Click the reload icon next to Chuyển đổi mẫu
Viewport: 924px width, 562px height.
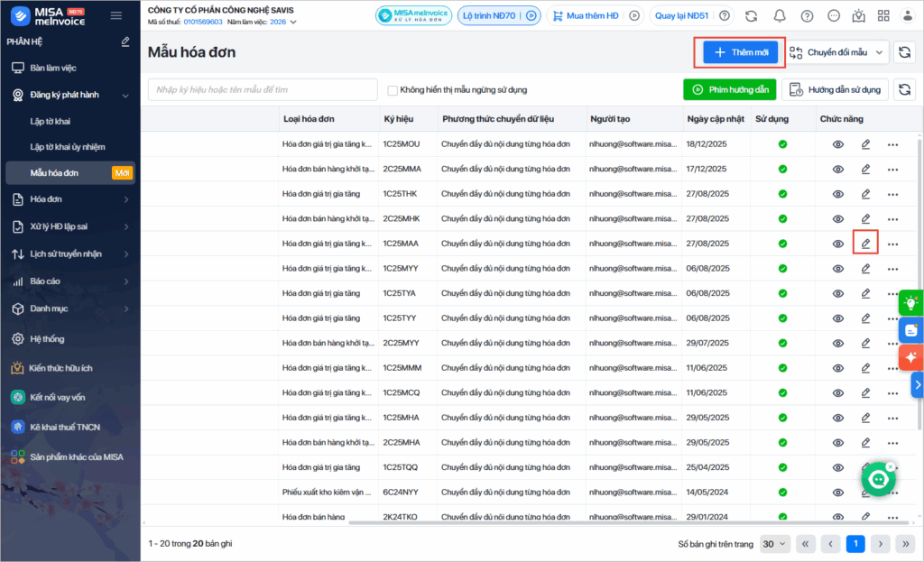[x=904, y=52]
